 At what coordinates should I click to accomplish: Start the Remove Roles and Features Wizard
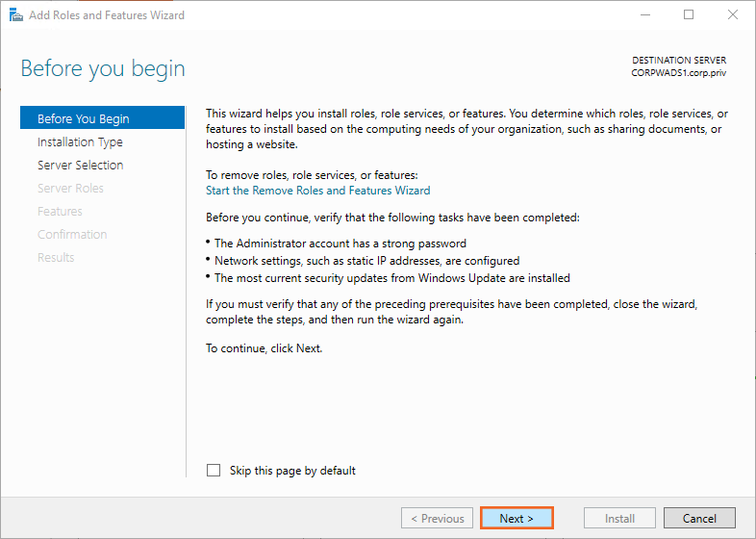pyautogui.click(x=318, y=191)
